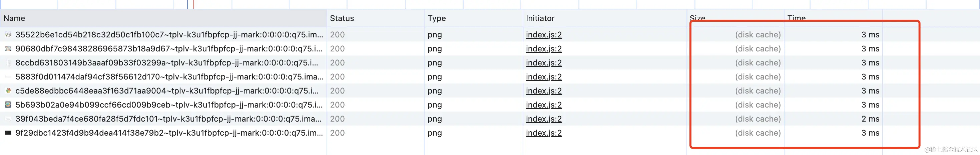This screenshot has width=980, height=155.
Task: Sort requests by the Name column header
Action: pos(14,18)
